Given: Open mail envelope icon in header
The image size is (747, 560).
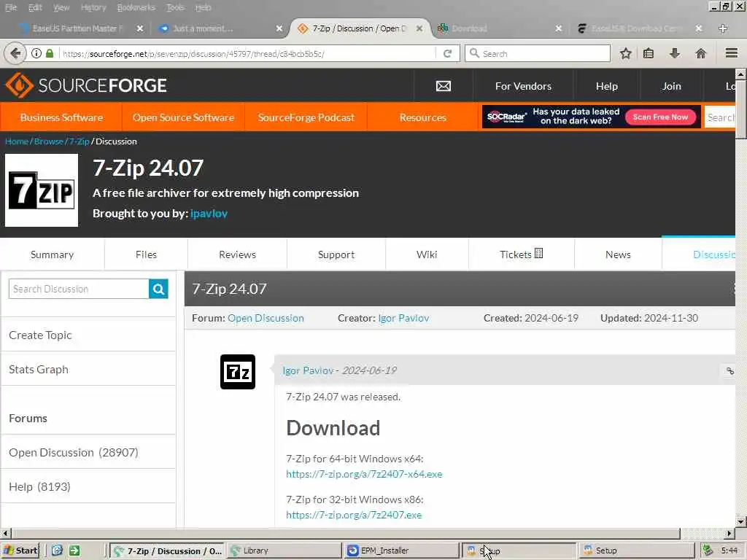Looking at the screenshot, I should tap(443, 86).
